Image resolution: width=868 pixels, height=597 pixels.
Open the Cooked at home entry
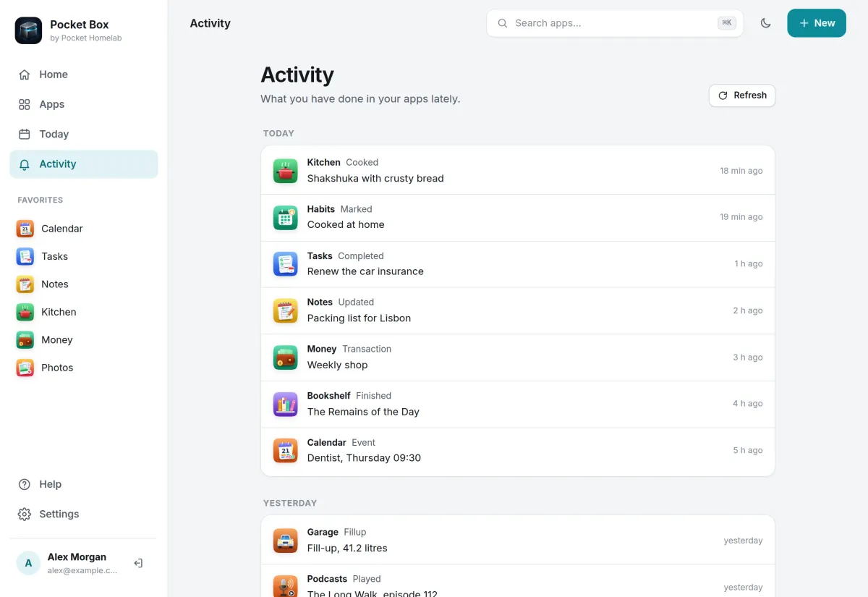[518, 217]
